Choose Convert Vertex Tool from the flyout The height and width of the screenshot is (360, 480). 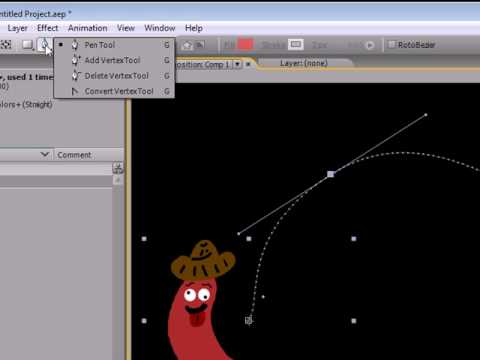click(114, 91)
